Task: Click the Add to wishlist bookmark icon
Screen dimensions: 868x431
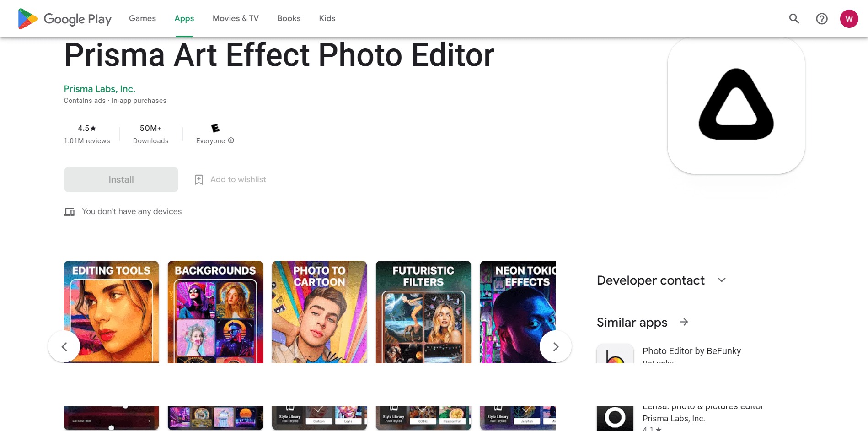Action: click(x=199, y=180)
